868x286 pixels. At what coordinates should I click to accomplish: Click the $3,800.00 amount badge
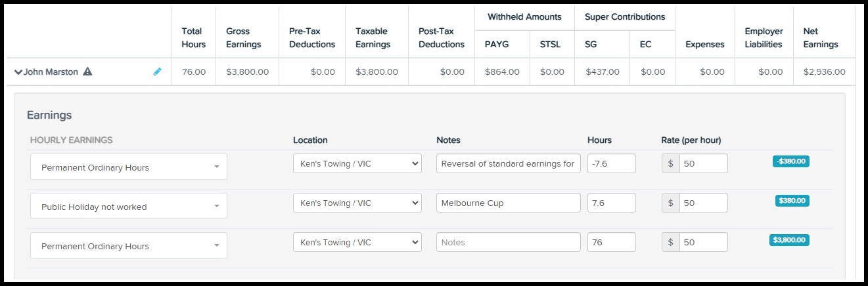click(789, 240)
